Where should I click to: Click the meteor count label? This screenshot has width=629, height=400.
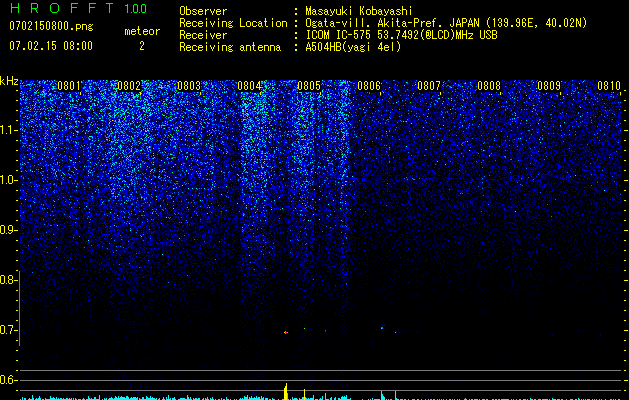click(142, 31)
